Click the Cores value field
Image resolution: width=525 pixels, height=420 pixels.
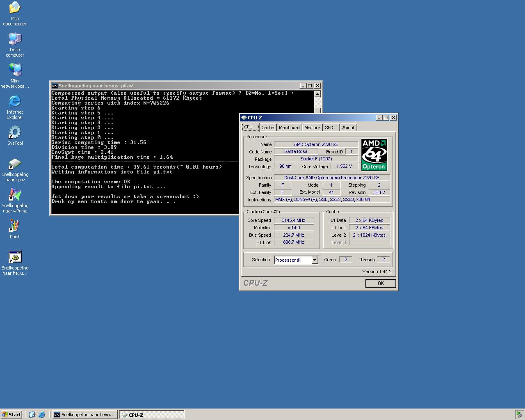click(346, 260)
